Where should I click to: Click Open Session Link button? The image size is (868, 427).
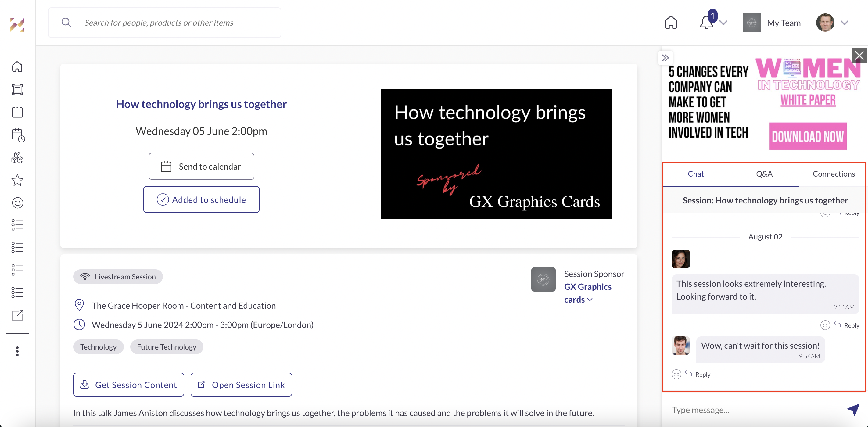[241, 385]
